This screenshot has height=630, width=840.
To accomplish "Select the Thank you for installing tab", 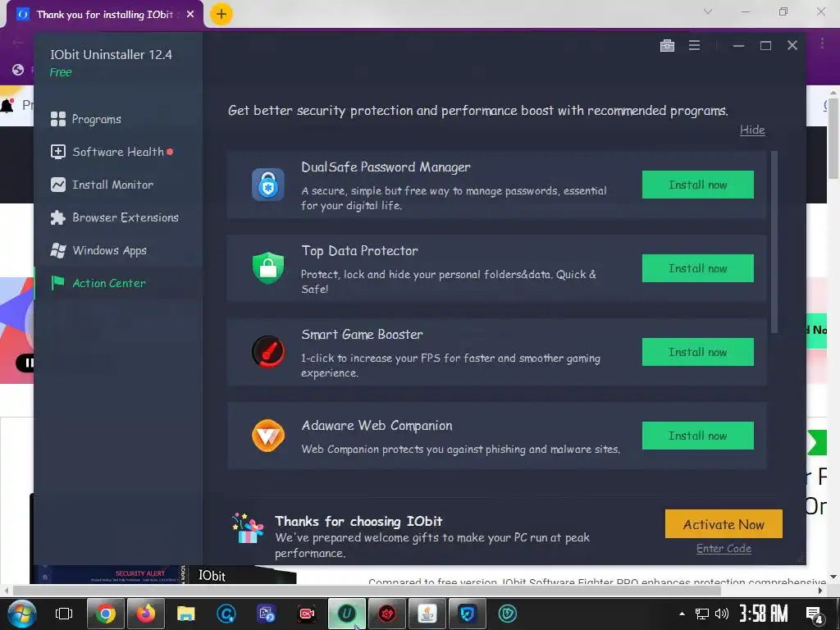I will pyautogui.click(x=105, y=15).
